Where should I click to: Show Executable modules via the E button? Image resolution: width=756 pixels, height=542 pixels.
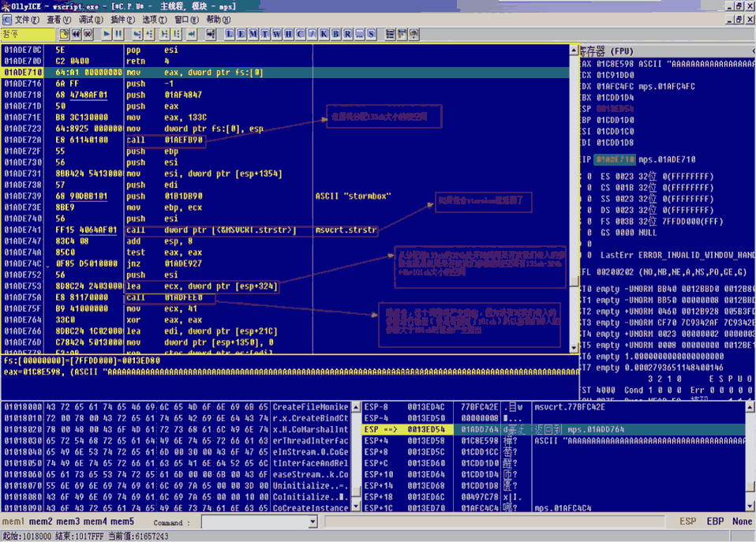[x=241, y=34]
